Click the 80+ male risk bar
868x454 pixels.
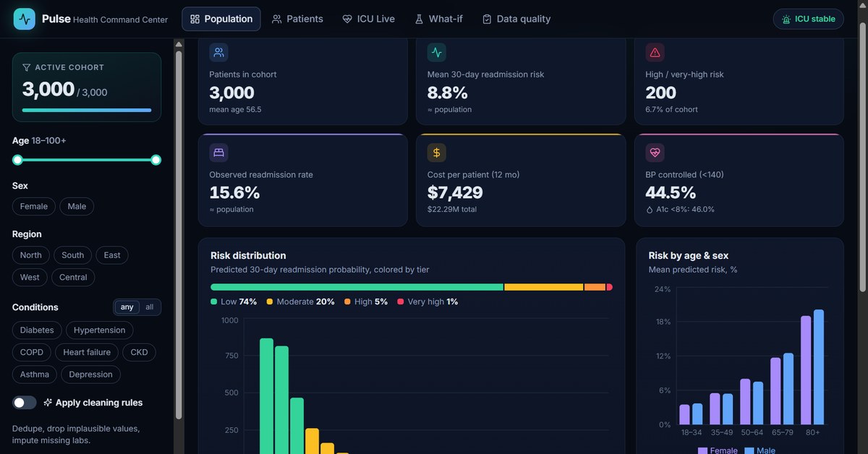(x=819, y=367)
